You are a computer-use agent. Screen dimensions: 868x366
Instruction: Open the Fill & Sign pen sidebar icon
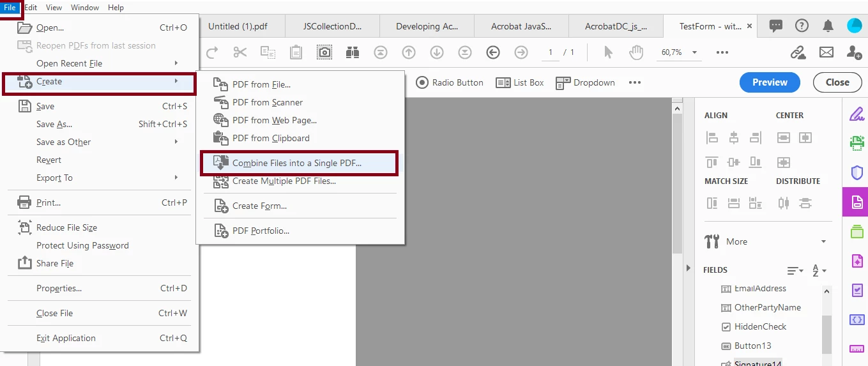[857, 115]
